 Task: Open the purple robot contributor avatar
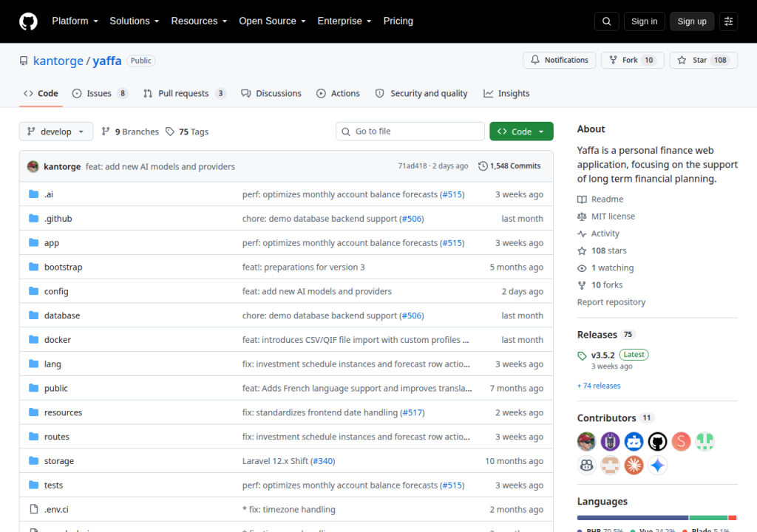tap(610, 441)
